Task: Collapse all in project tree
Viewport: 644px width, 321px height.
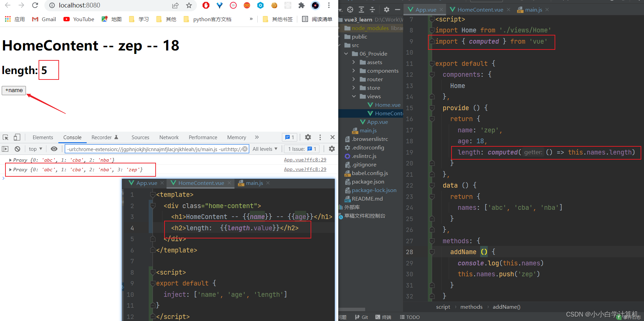Action: point(372,10)
